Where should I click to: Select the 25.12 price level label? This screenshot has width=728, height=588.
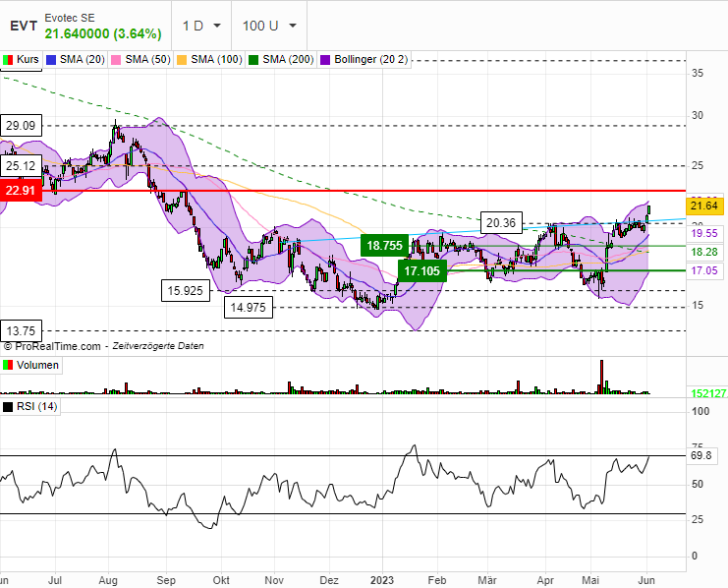coord(21,166)
